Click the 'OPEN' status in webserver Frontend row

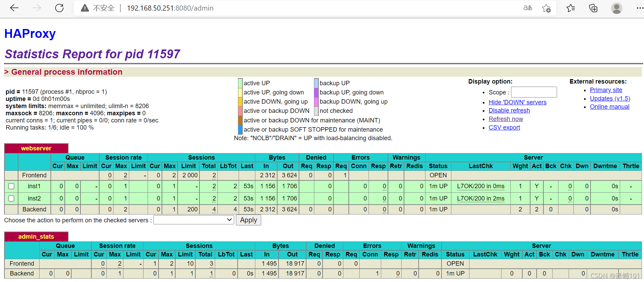pos(438,175)
